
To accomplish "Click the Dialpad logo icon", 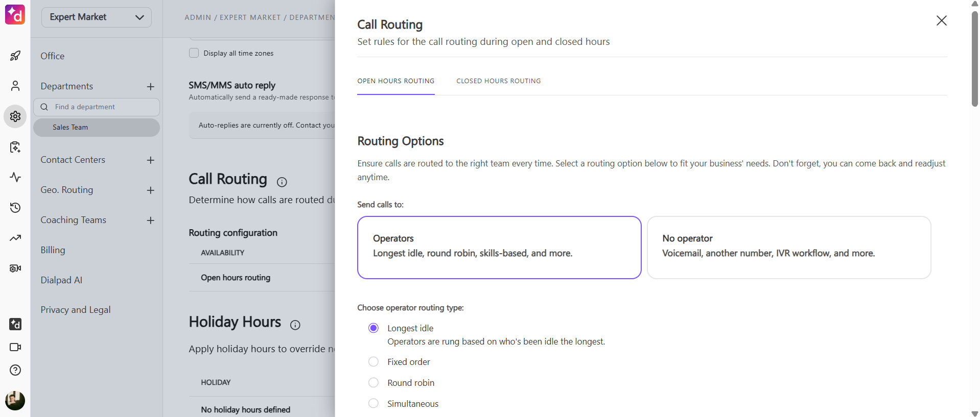I will coord(15,14).
